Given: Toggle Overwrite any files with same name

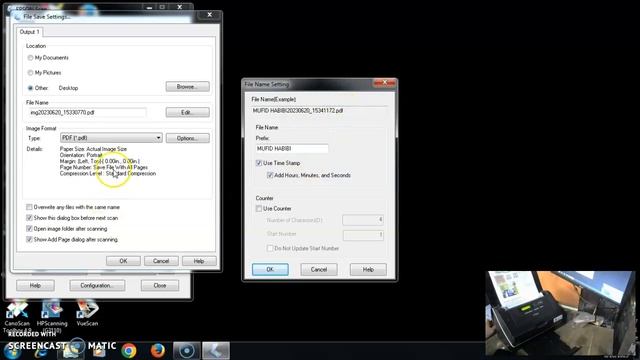Looking at the screenshot, I should pyautogui.click(x=29, y=207).
